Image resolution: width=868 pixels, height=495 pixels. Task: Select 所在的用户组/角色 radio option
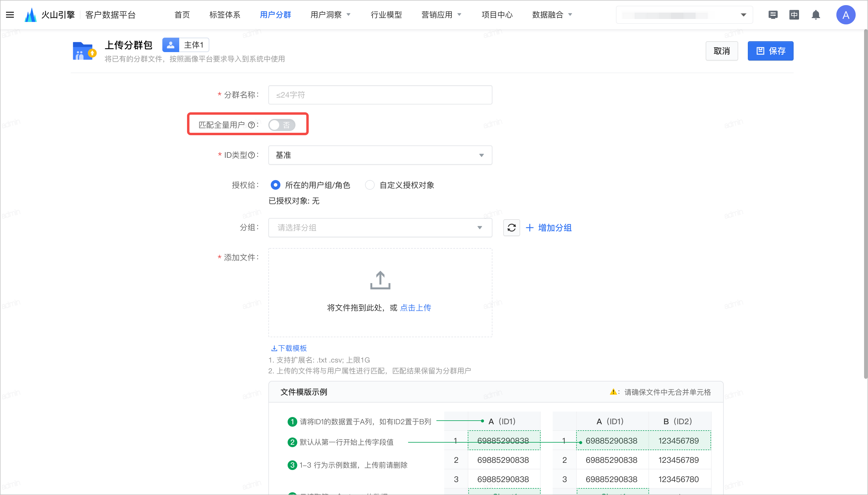(275, 185)
